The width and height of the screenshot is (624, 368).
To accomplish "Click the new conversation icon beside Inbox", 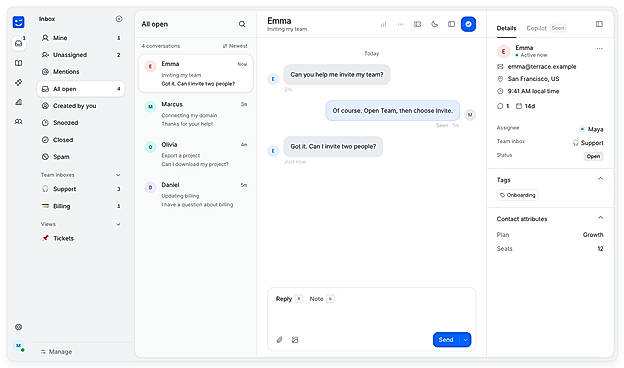I will click(x=119, y=19).
